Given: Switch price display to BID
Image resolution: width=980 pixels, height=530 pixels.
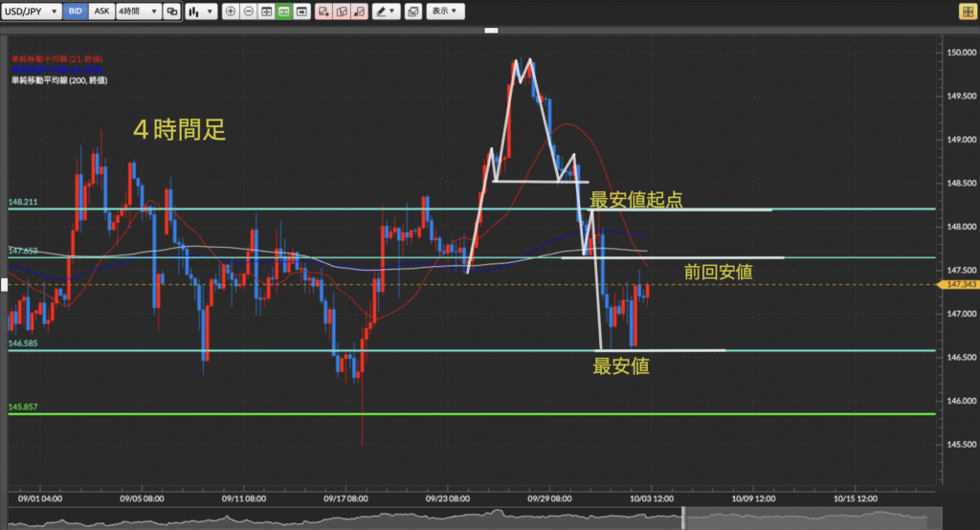Looking at the screenshot, I should (75, 11).
